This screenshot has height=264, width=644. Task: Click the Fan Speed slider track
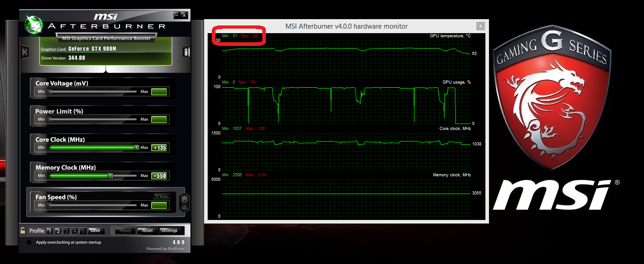(x=93, y=205)
